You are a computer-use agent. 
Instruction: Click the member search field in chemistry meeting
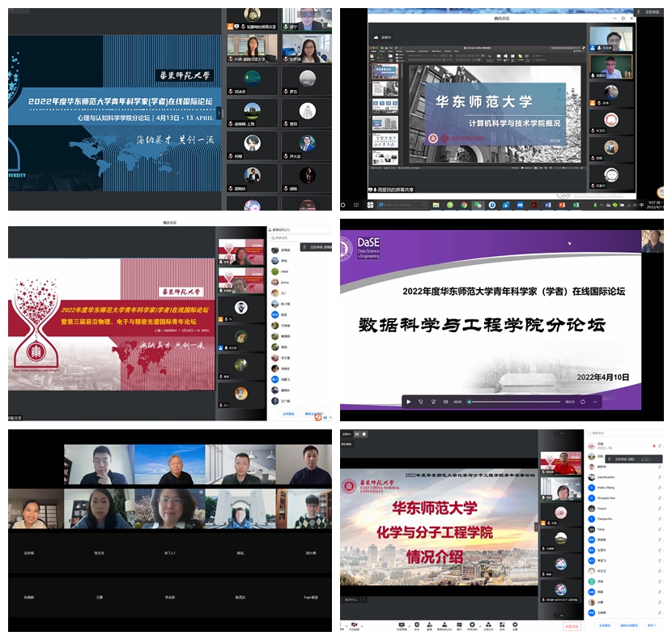click(x=624, y=433)
